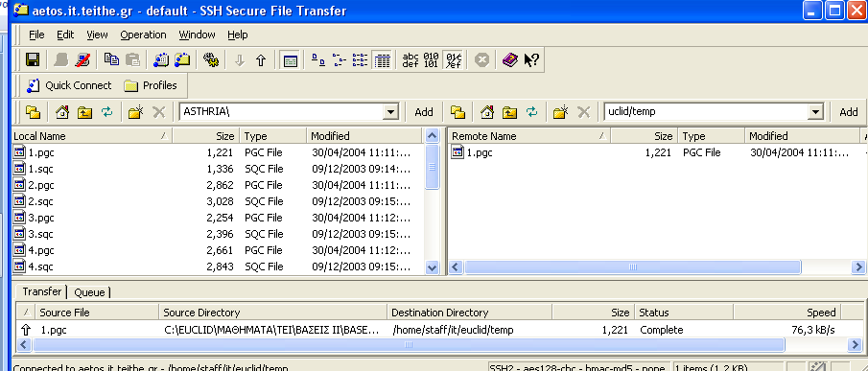Open the local favorites folder icon
Viewport: 868px width, 371px height.
pos(33,112)
